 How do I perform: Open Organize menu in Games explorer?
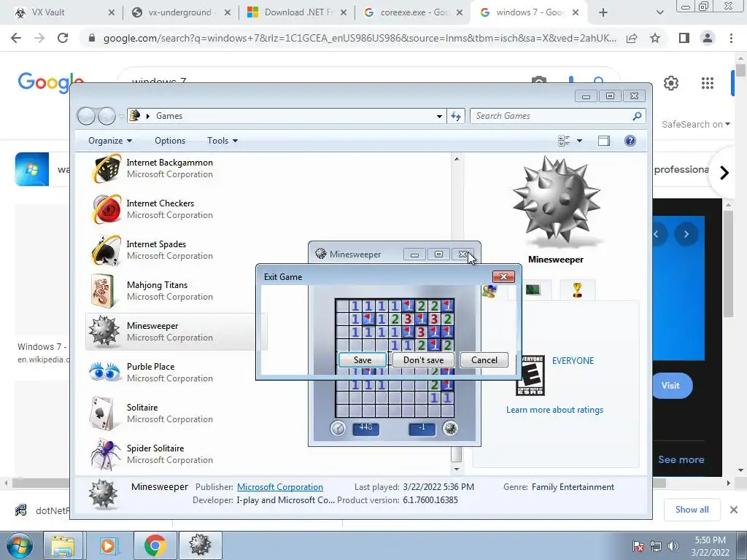point(110,141)
